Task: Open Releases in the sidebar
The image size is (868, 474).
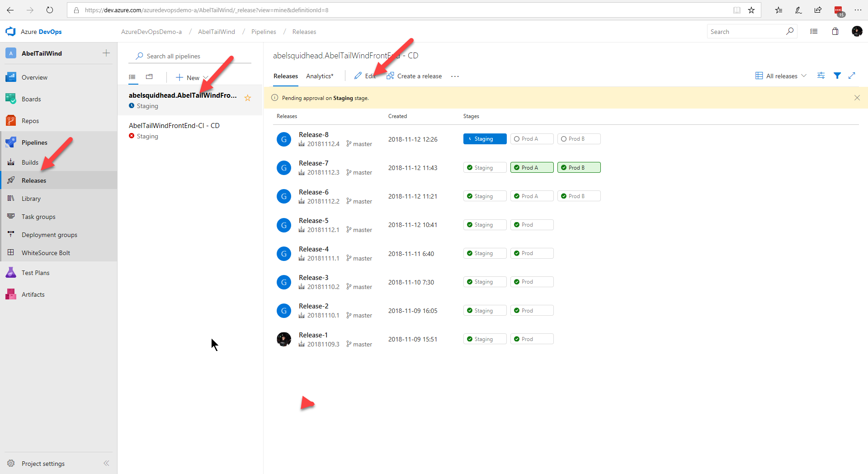Action: click(x=34, y=180)
